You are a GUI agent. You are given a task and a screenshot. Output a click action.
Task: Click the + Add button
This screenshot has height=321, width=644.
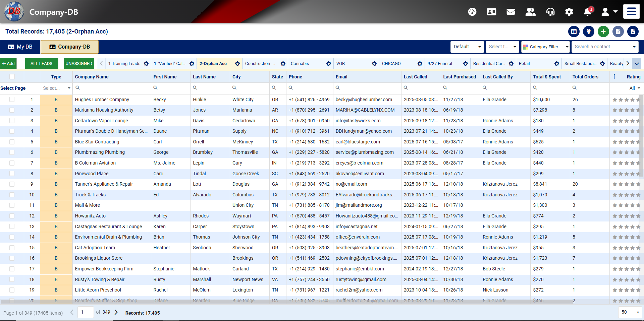tap(8, 64)
